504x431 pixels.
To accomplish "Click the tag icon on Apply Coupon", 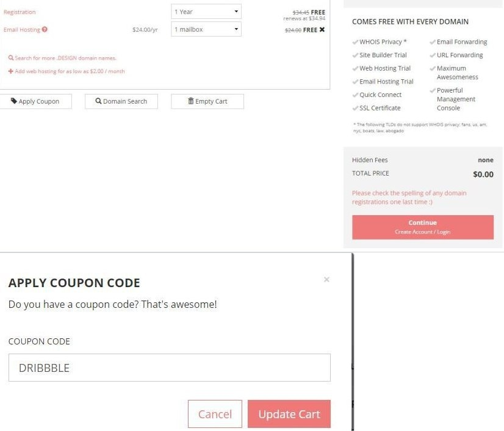I will pyautogui.click(x=14, y=101).
